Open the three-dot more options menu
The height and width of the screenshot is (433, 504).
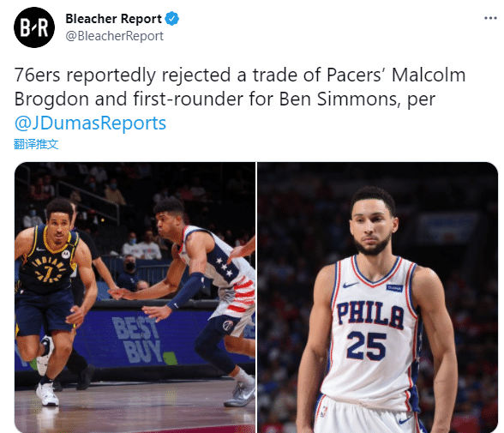pos(490,18)
